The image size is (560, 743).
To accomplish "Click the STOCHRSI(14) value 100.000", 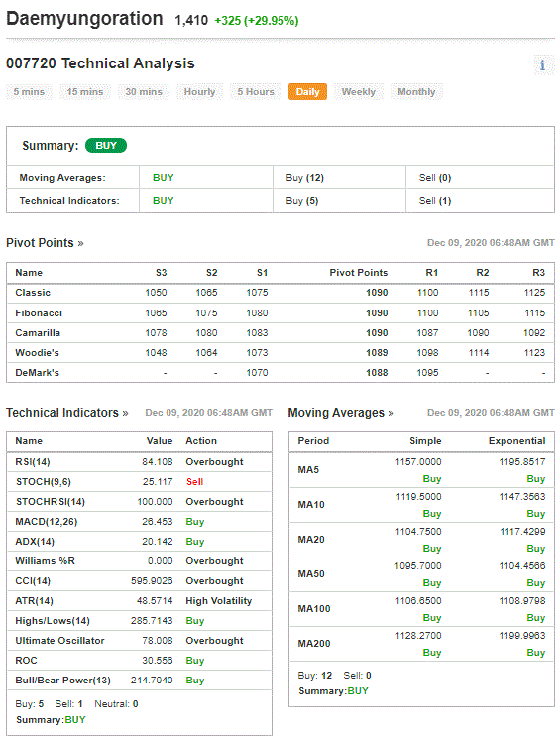I will (x=155, y=502).
